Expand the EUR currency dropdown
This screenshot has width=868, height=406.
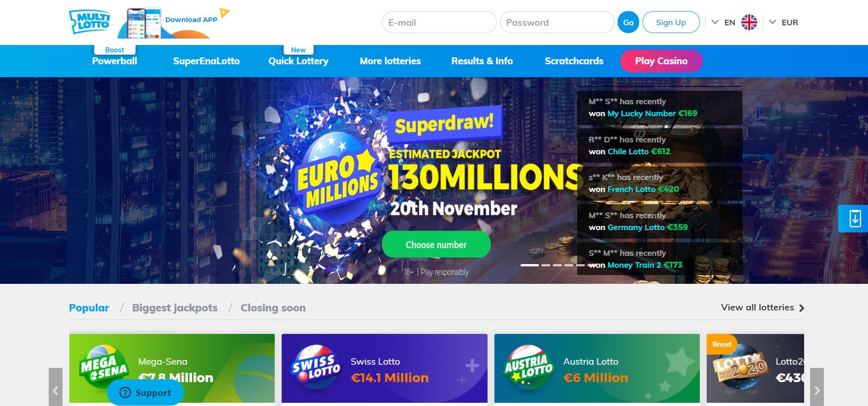pos(783,22)
